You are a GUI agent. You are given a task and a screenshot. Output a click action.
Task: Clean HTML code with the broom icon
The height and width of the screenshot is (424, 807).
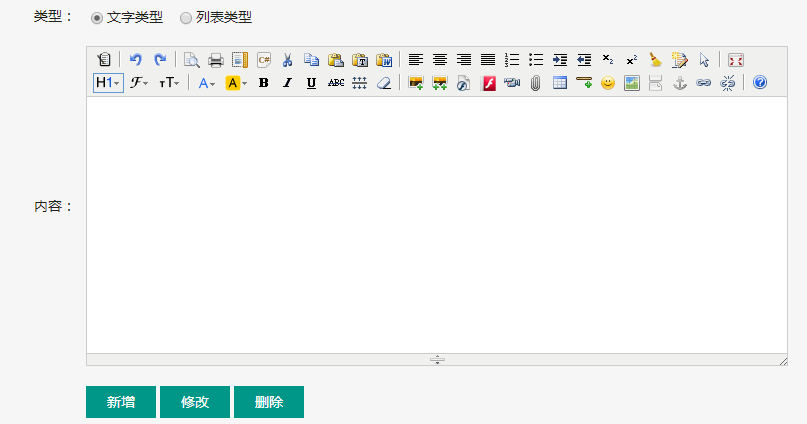click(655, 60)
